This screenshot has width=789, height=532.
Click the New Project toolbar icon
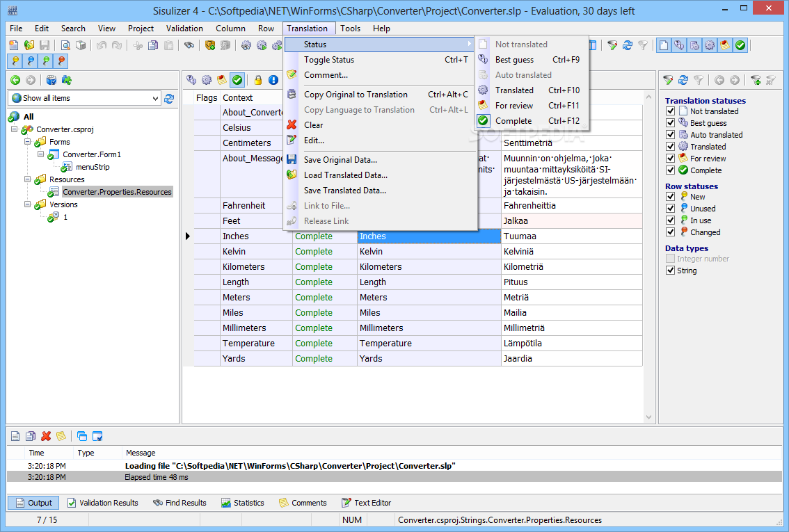pyautogui.click(x=14, y=45)
